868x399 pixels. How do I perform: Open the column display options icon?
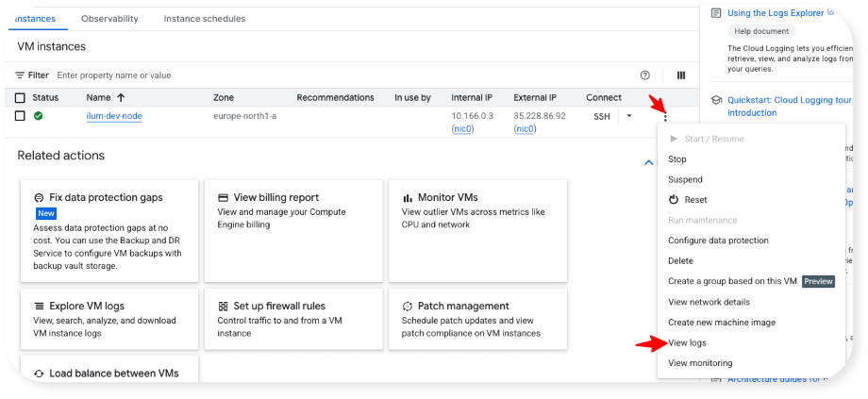680,75
